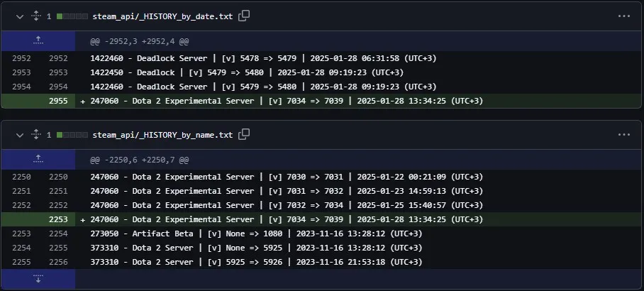Click the line Deadlock Server 5478 => 5479

click(x=263, y=58)
